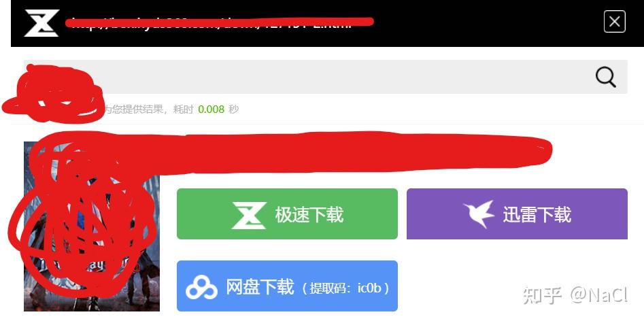Screen dimensions: 644x321
Task: Select the blue 网盘下载 label
Action: (x=260, y=287)
